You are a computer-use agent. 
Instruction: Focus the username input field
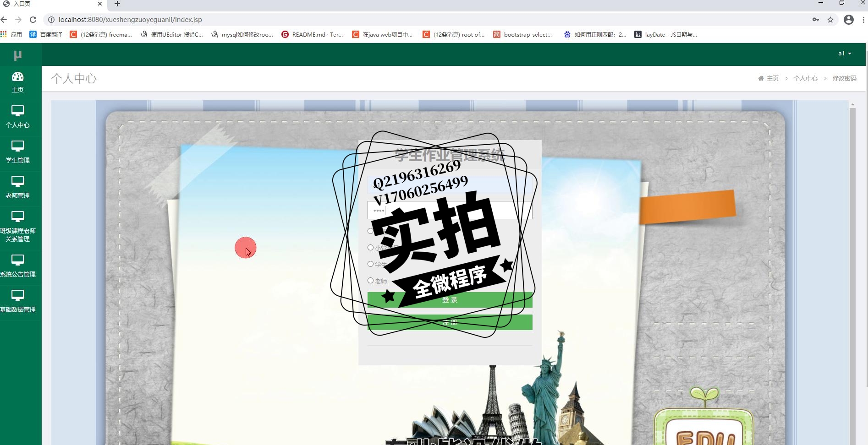click(450, 185)
